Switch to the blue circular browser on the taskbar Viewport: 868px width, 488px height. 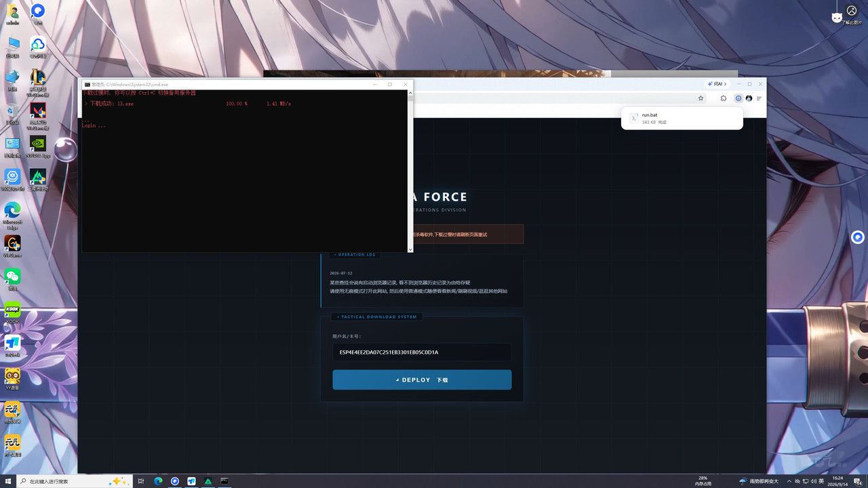pyautogui.click(x=175, y=481)
